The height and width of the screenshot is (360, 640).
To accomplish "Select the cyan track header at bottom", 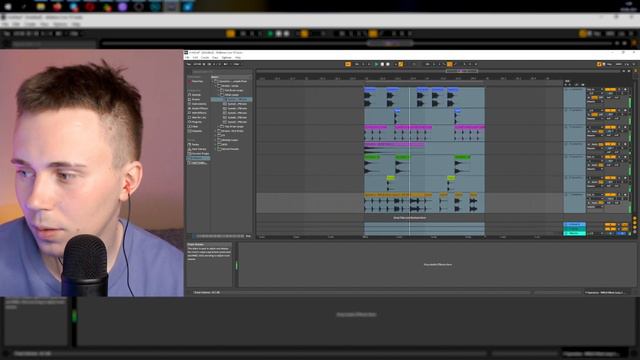I will click(574, 233).
